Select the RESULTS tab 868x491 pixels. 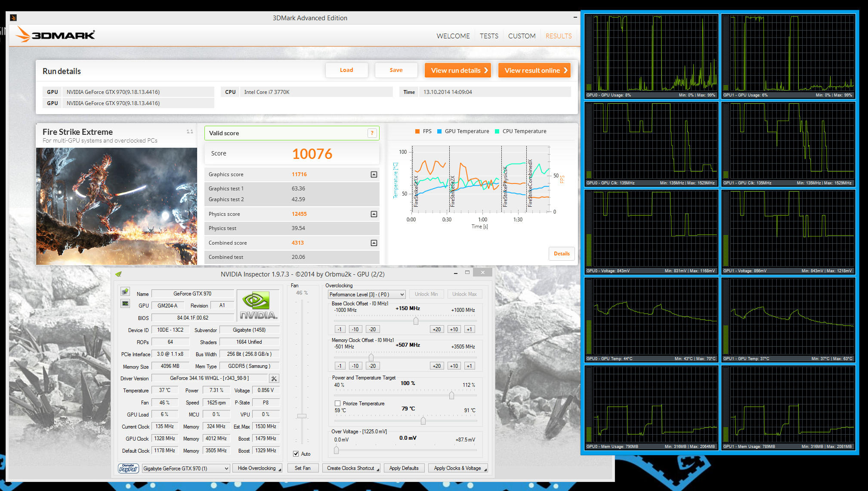[x=559, y=36]
